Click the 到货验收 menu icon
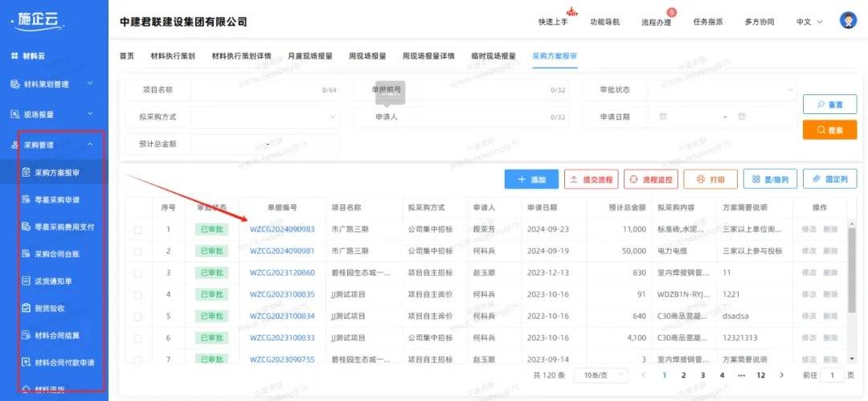The width and height of the screenshot is (868, 401). 26,308
